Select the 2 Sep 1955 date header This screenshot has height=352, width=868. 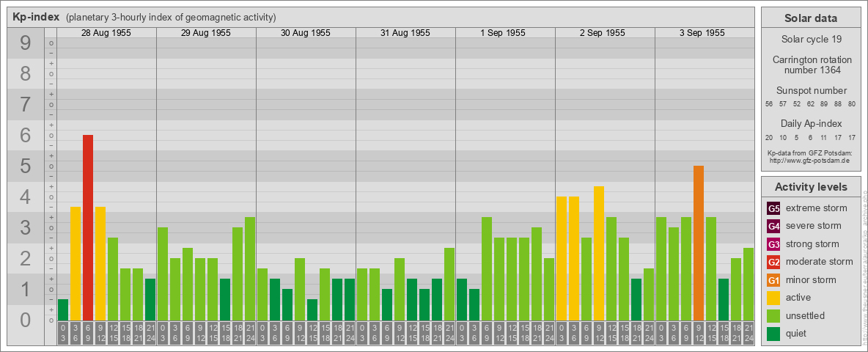(x=605, y=33)
